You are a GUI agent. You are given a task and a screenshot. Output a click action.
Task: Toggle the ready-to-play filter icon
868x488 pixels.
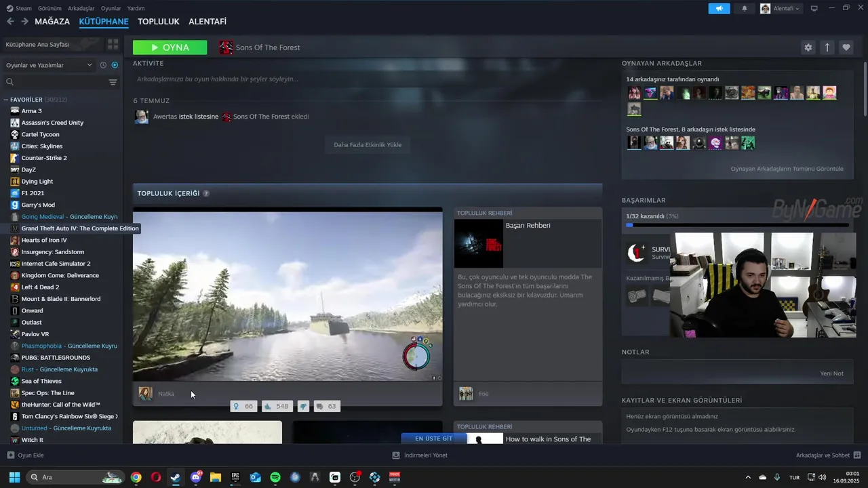115,65
